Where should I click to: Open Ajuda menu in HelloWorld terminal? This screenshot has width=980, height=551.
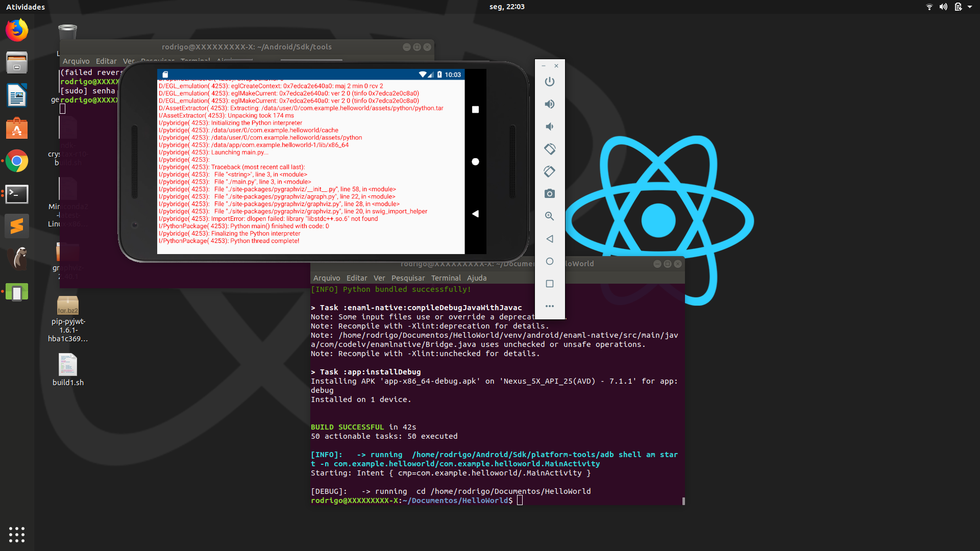coord(477,278)
